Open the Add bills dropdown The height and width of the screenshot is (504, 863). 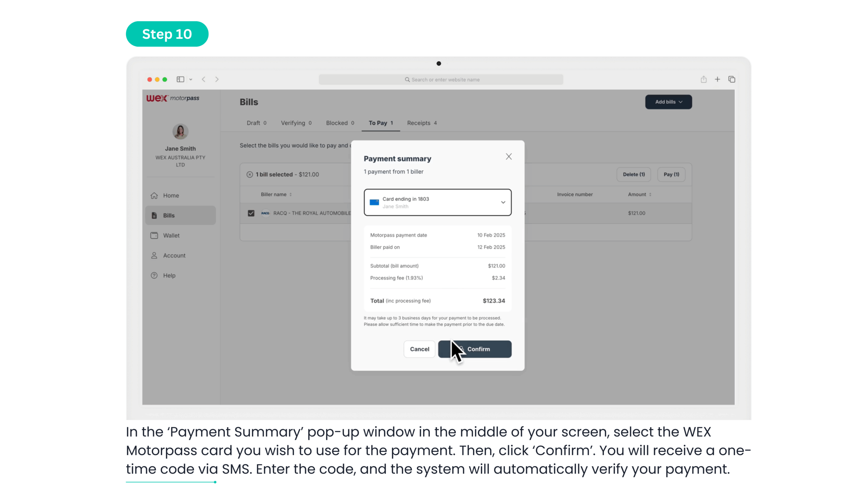click(x=668, y=102)
